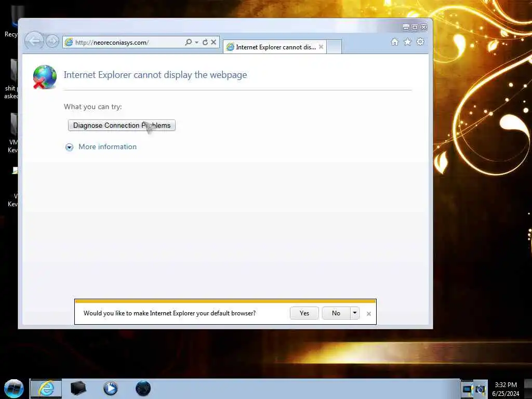Screen dimensions: 532x399
Task: Click the 'Internet Explorer cannot display the webpage' heading
Action: pos(155,75)
